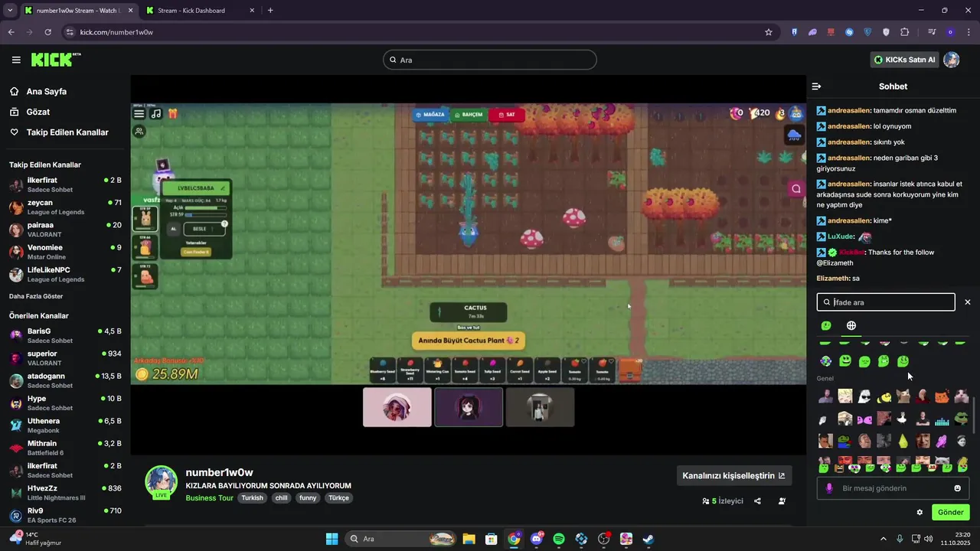Open browser extensions puzzle icon
The width and height of the screenshot is (980, 551).
click(905, 32)
